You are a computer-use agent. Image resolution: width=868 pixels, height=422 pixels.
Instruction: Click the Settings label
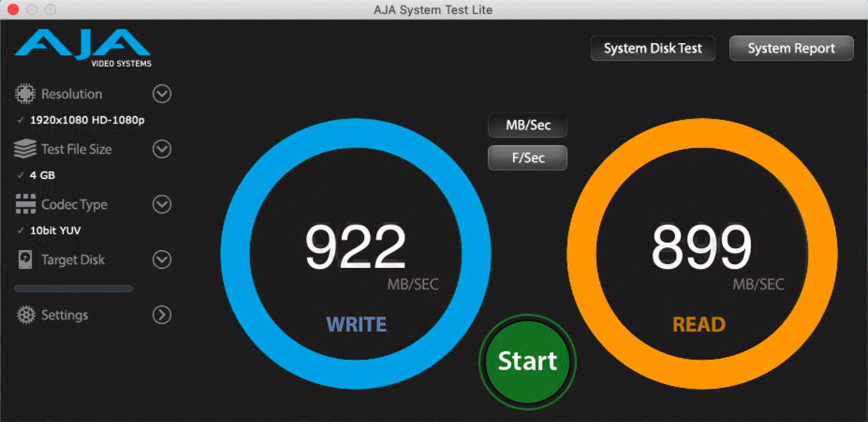point(64,315)
